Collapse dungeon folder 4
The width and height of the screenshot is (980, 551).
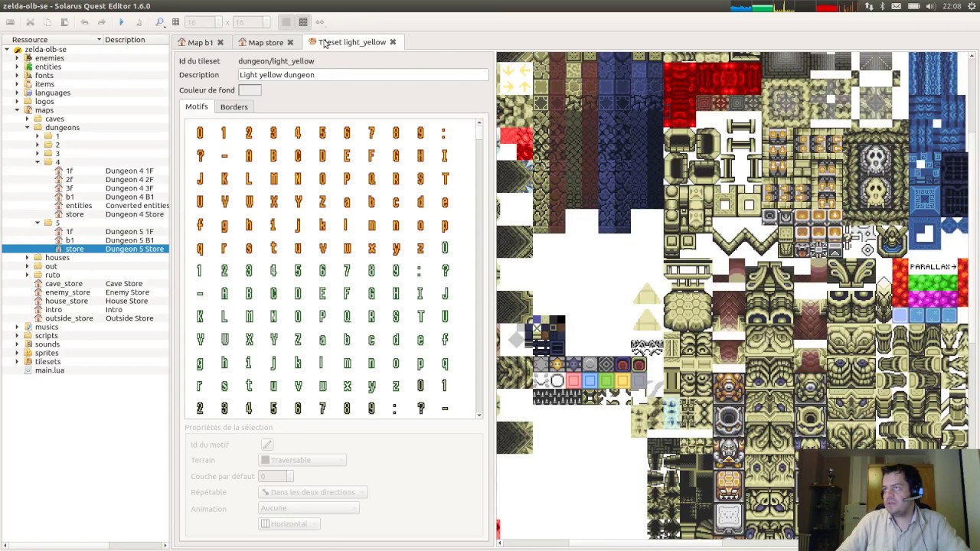click(x=37, y=162)
